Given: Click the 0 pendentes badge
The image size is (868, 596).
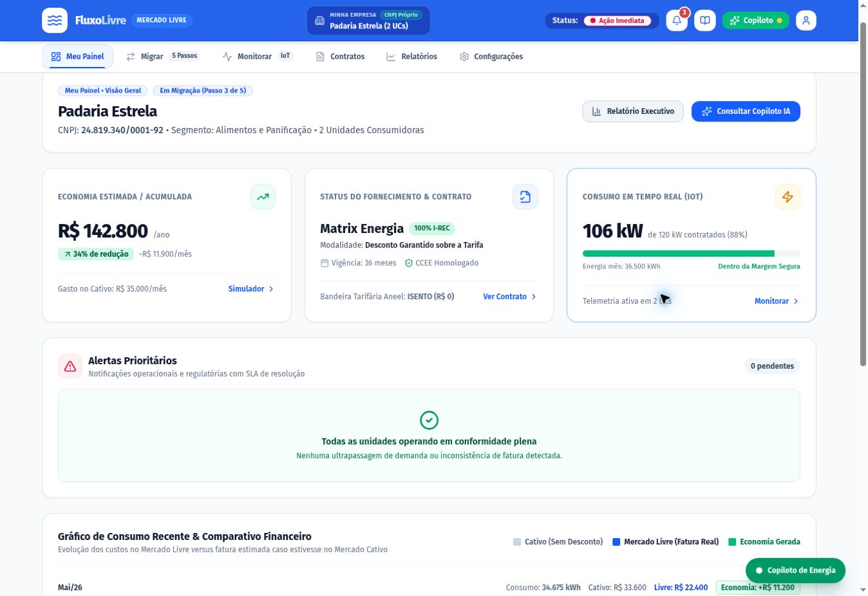Looking at the screenshot, I should coord(772,366).
